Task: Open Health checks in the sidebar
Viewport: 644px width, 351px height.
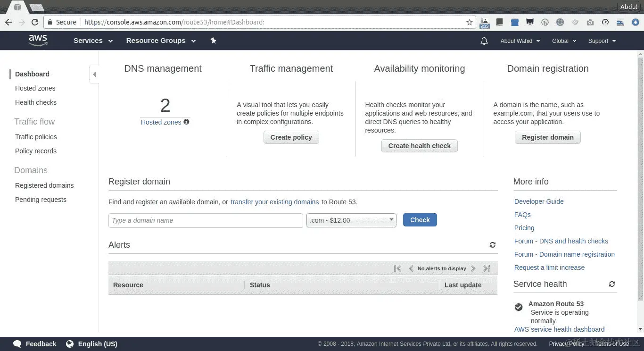Action: click(x=36, y=102)
